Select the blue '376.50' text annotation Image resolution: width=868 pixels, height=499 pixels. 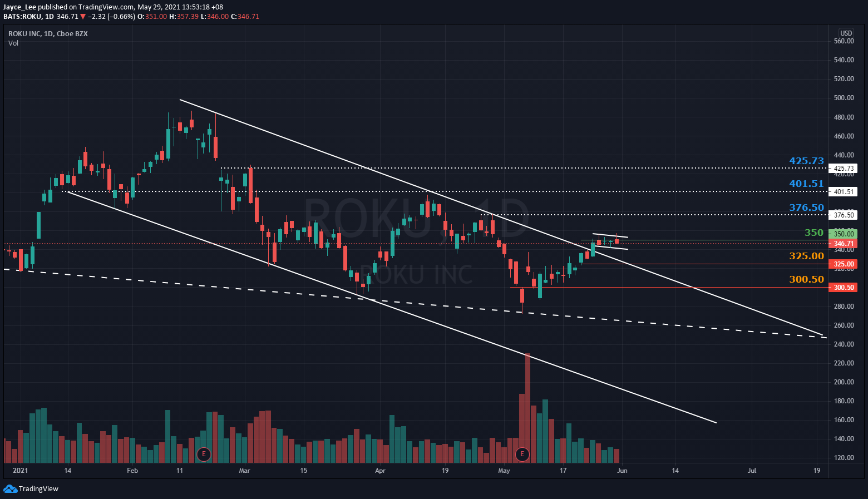click(806, 207)
